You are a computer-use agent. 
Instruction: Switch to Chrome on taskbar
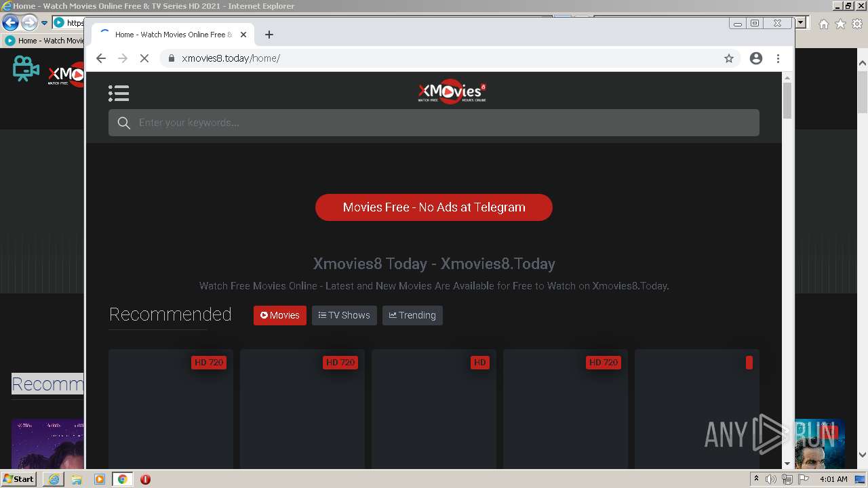click(122, 479)
